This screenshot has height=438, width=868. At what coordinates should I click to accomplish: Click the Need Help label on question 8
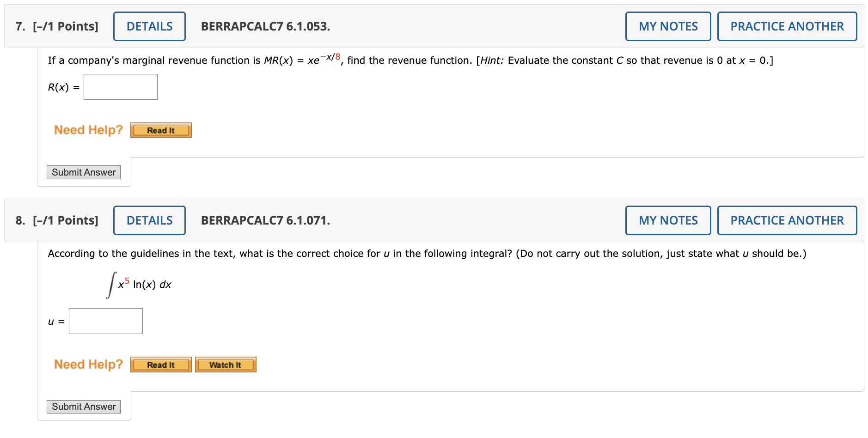tap(88, 364)
